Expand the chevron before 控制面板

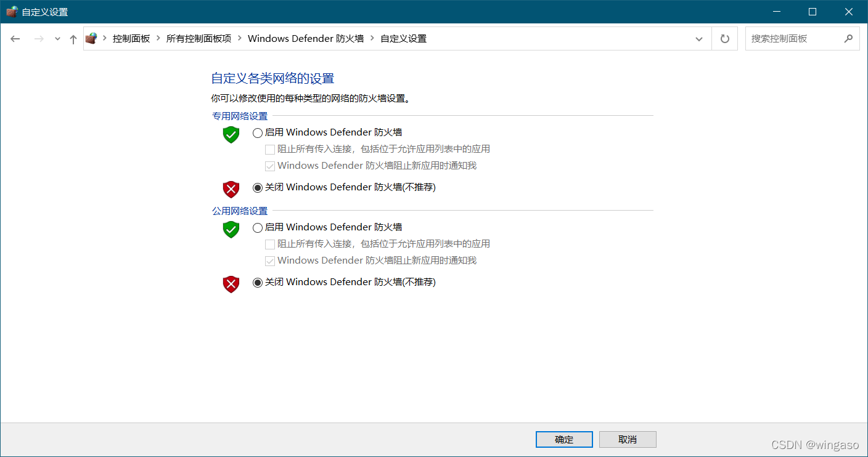click(x=105, y=38)
